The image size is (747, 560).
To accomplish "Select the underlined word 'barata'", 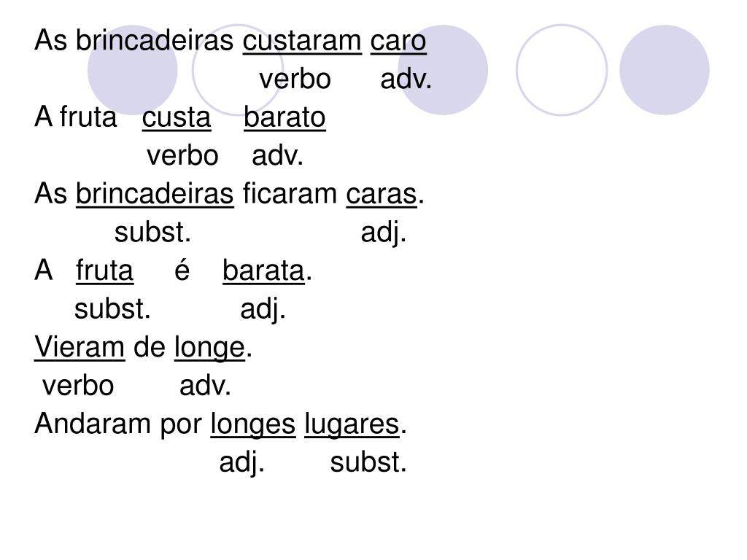I will tap(263, 271).
